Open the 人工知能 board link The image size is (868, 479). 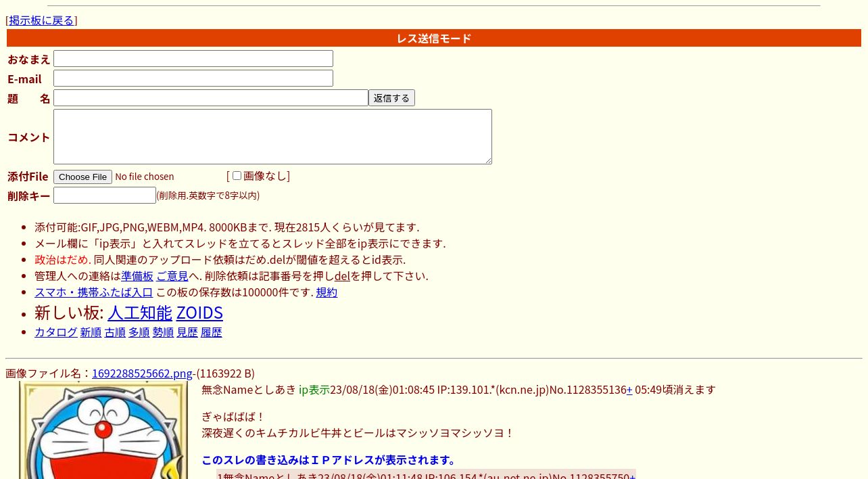pyautogui.click(x=140, y=313)
